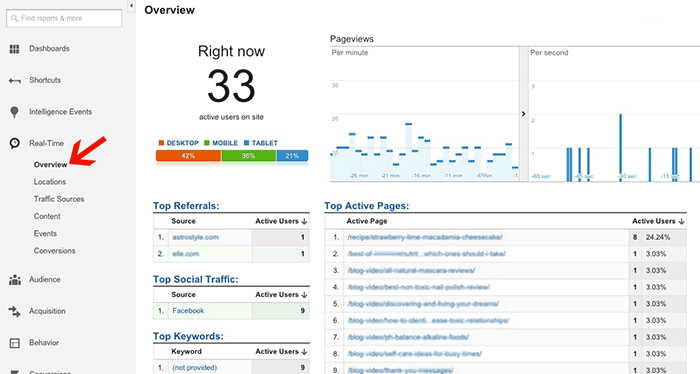Open the (not provided) keyword
The width and height of the screenshot is (700, 374).
click(x=195, y=368)
